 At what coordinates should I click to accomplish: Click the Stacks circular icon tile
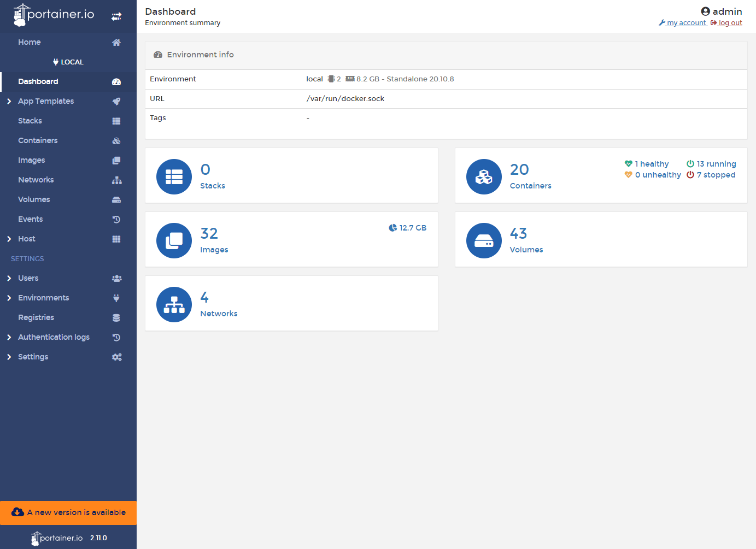click(x=174, y=176)
